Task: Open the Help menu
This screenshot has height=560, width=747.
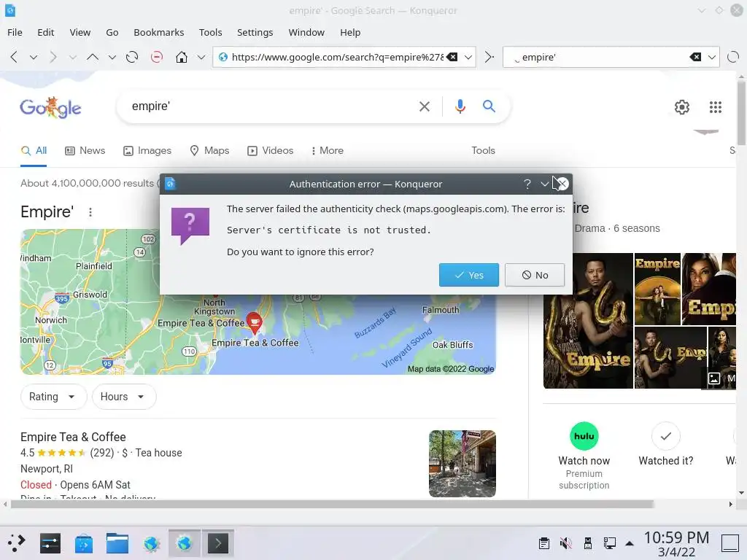Action: pyautogui.click(x=350, y=32)
